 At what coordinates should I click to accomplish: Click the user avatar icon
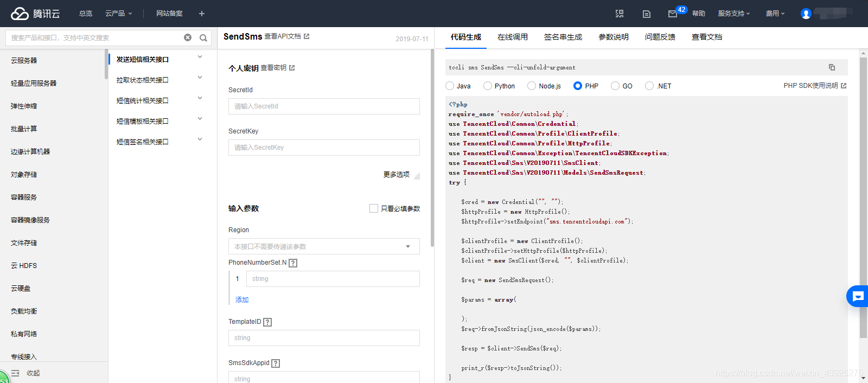806,14
